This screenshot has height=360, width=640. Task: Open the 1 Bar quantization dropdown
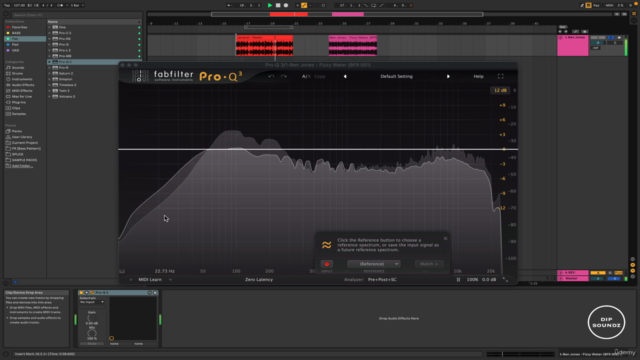[77, 5]
